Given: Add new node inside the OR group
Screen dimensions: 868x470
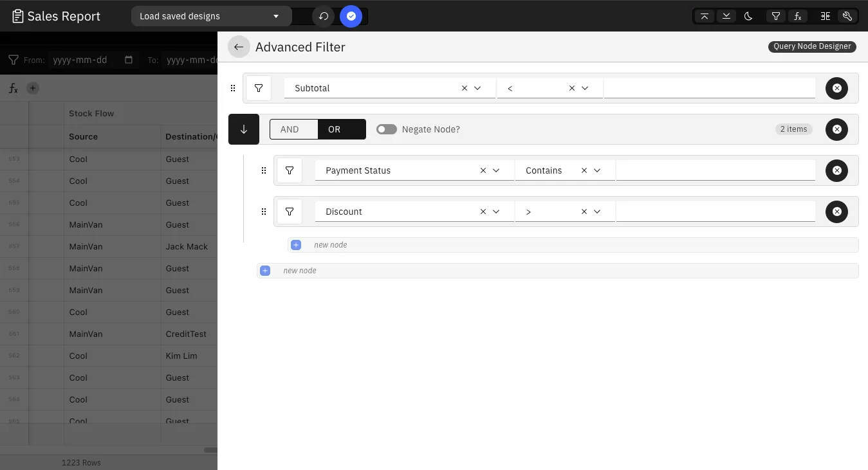Looking at the screenshot, I should click(296, 245).
